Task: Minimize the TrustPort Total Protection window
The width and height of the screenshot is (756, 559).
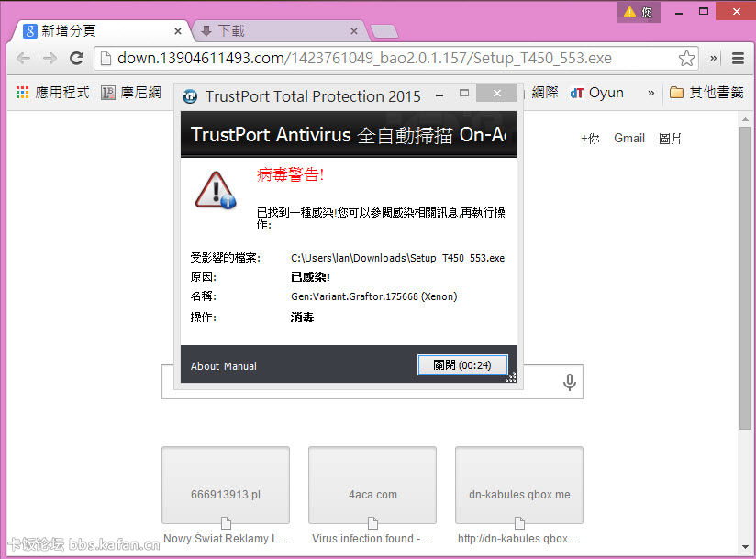Action: tap(439, 95)
